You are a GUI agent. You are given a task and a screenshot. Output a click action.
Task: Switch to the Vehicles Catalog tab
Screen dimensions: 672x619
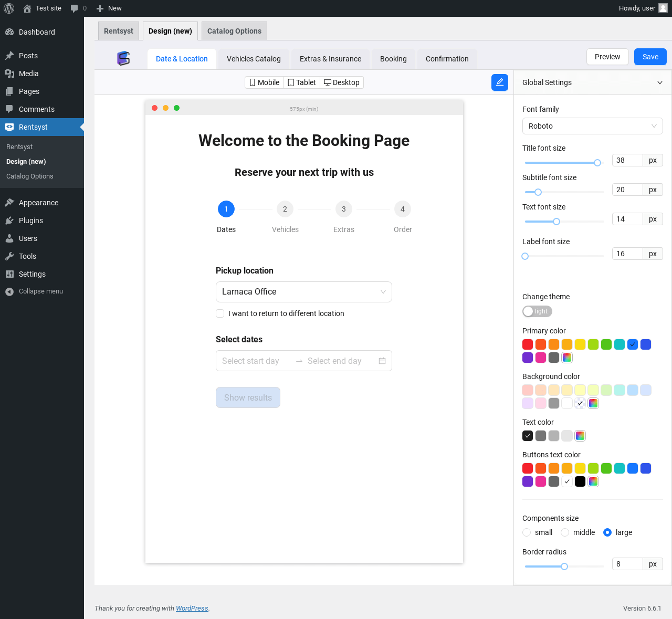tap(254, 59)
